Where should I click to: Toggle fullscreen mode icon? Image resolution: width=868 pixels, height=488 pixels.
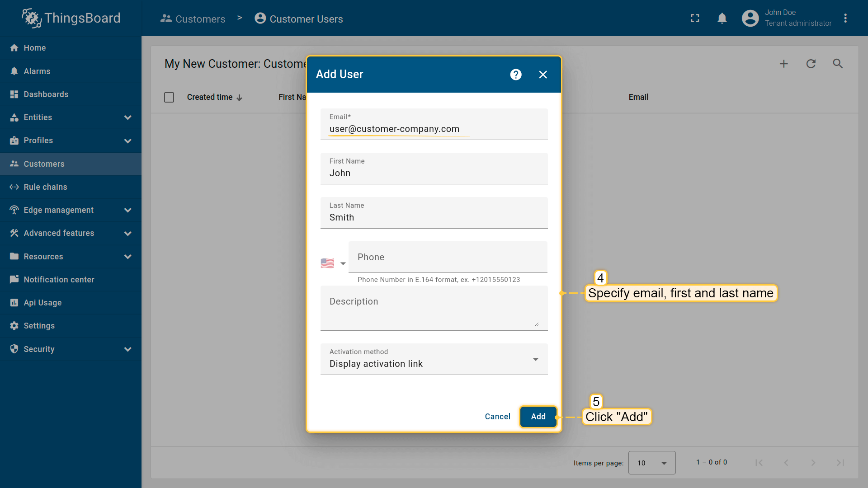pos(695,19)
